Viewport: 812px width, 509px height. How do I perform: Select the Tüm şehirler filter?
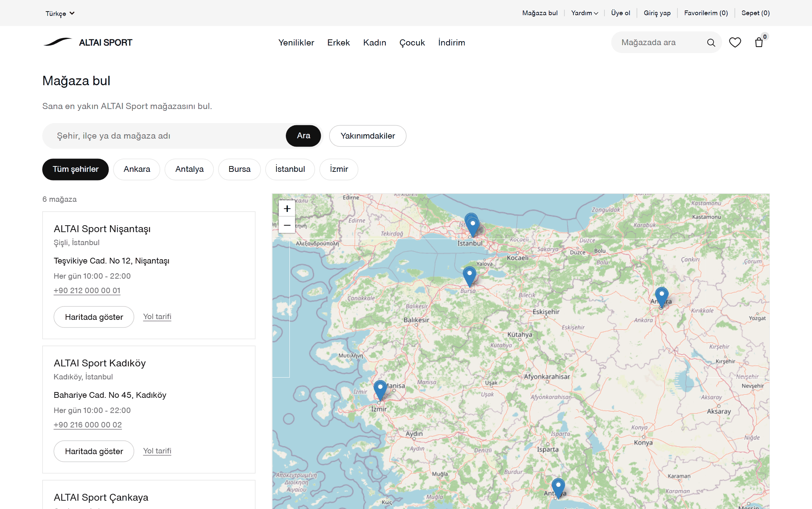(75, 169)
